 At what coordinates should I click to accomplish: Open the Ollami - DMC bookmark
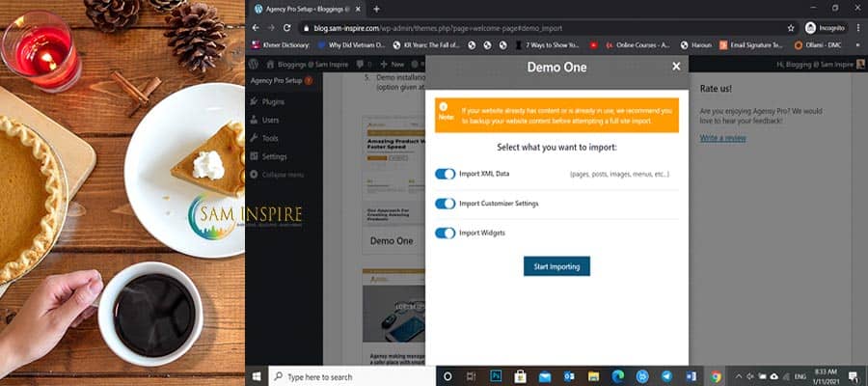[x=818, y=45]
